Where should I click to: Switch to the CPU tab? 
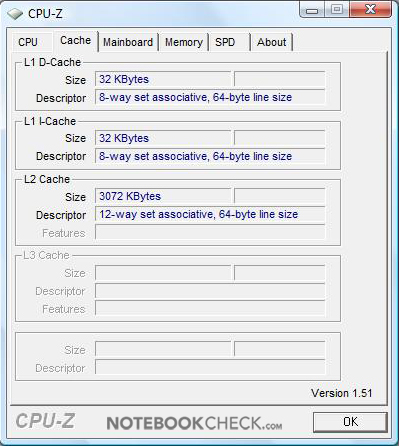(x=28, y=42)
